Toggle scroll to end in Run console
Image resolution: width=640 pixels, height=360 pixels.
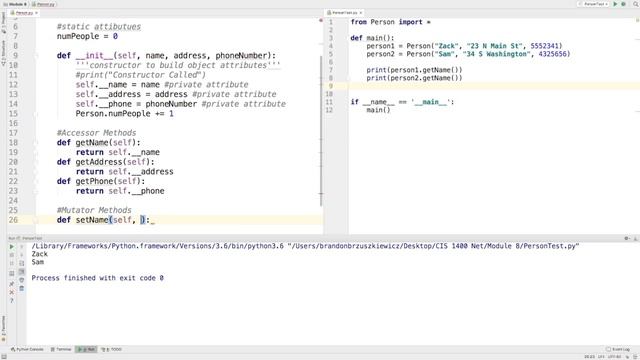pos(22,271)
